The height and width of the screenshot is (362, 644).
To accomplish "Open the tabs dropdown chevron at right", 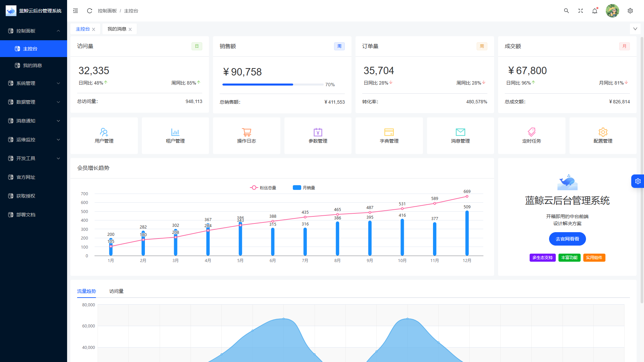I will (635, 29).
